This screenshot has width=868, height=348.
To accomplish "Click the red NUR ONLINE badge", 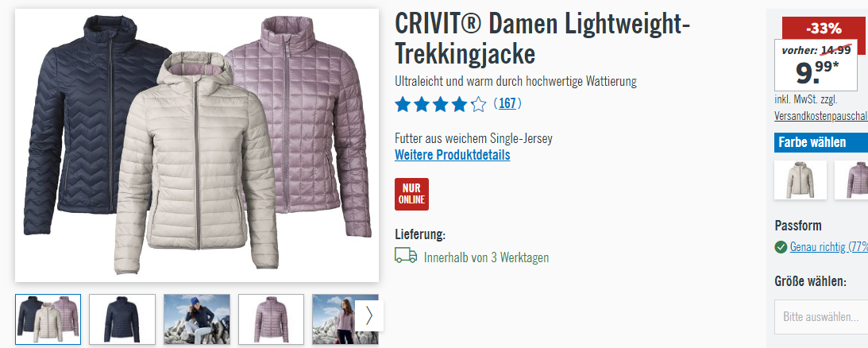I will pos(411,194).
